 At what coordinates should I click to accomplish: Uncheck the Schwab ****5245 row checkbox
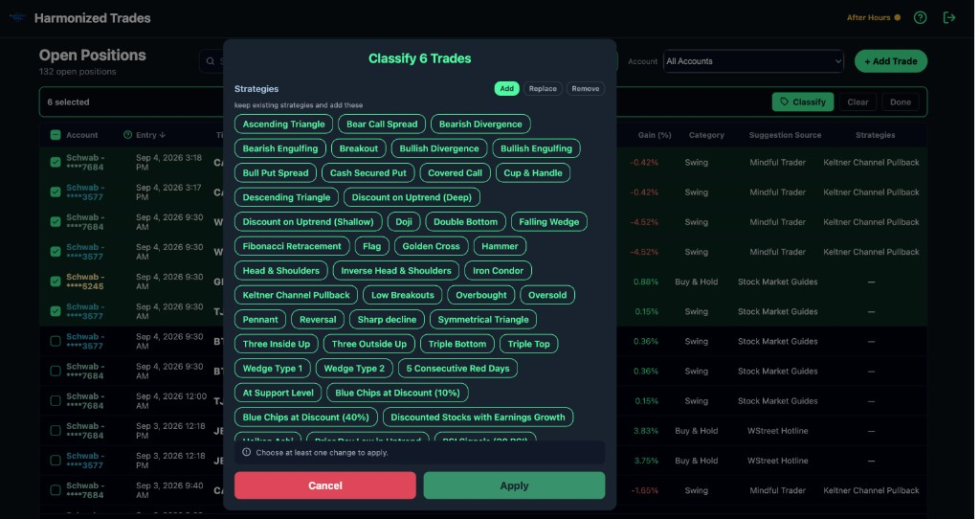coord(55,282)
